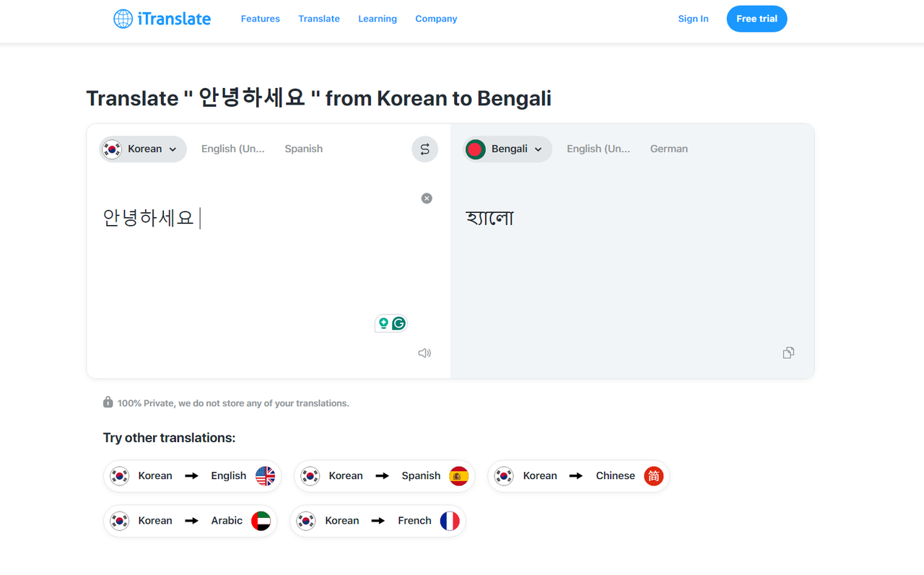Viewport: 924px width, 575px height.
Task: Open the Grammarly extension icon
Action: tap(398, 323)
